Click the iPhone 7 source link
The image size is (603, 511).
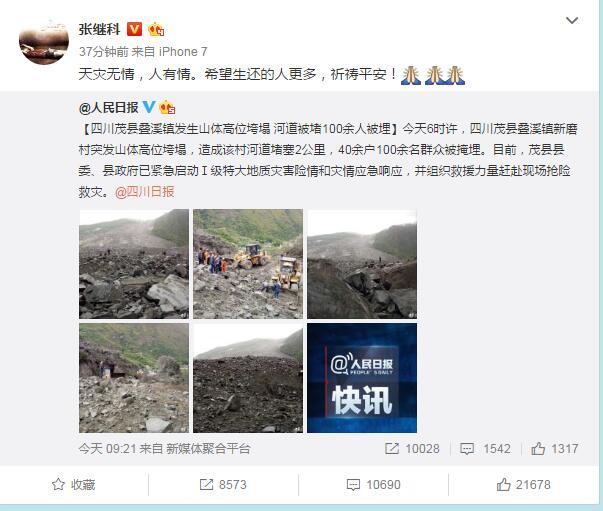pos(183,52)
